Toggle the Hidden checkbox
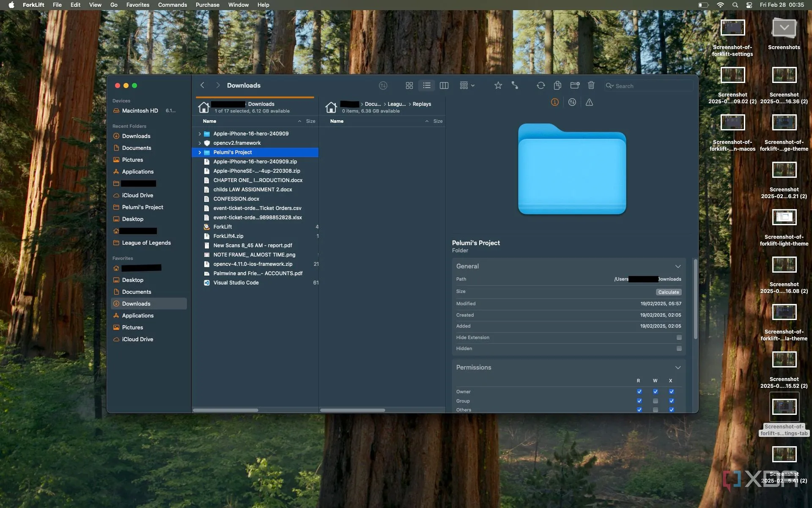 pyautogui.click(x=679, y=348)
